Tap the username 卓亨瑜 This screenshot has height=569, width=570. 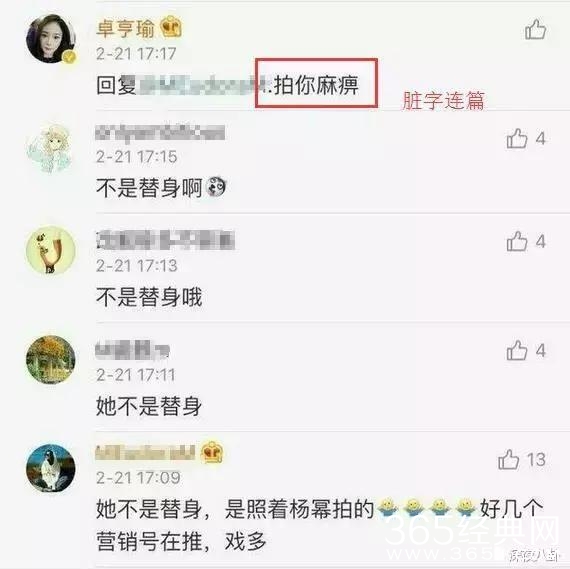pos(125,28)
